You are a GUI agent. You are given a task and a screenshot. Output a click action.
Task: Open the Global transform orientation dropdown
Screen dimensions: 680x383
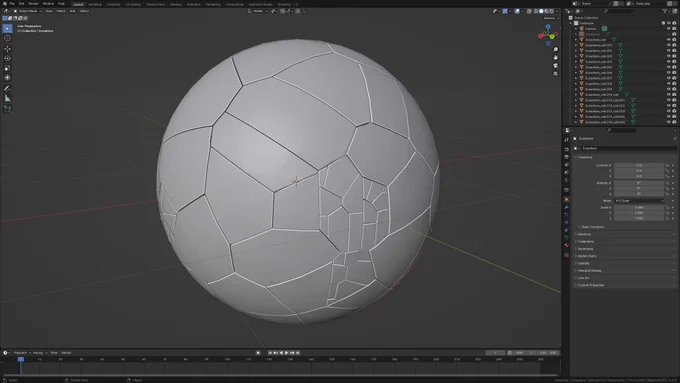[x=257, y=11]
